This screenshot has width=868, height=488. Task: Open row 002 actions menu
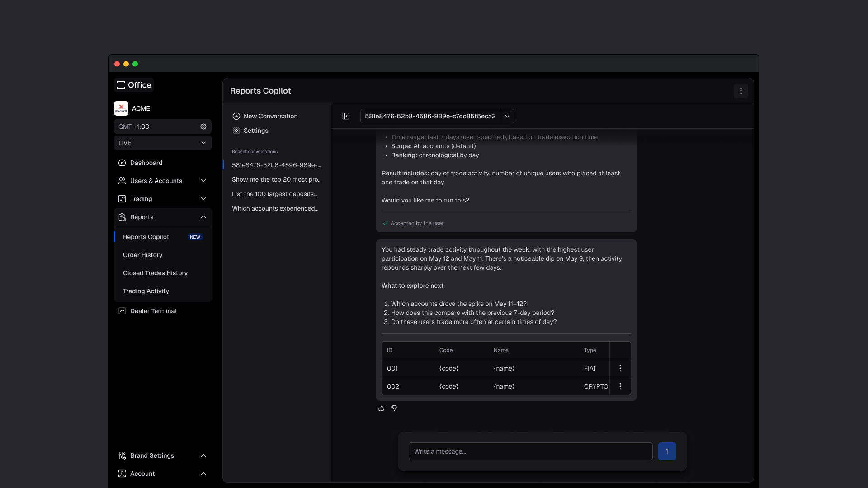(620, 386)
